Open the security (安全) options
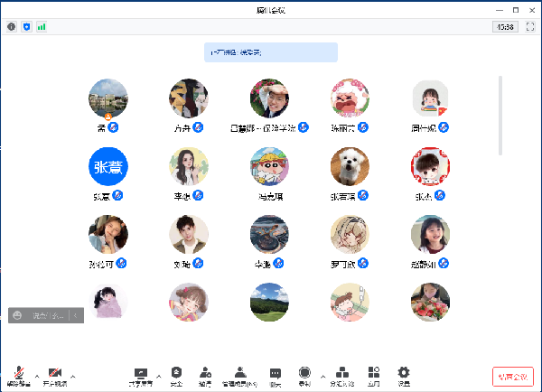Image resolution: width=542 pixels, height=392 pixels. coord(176,375)
